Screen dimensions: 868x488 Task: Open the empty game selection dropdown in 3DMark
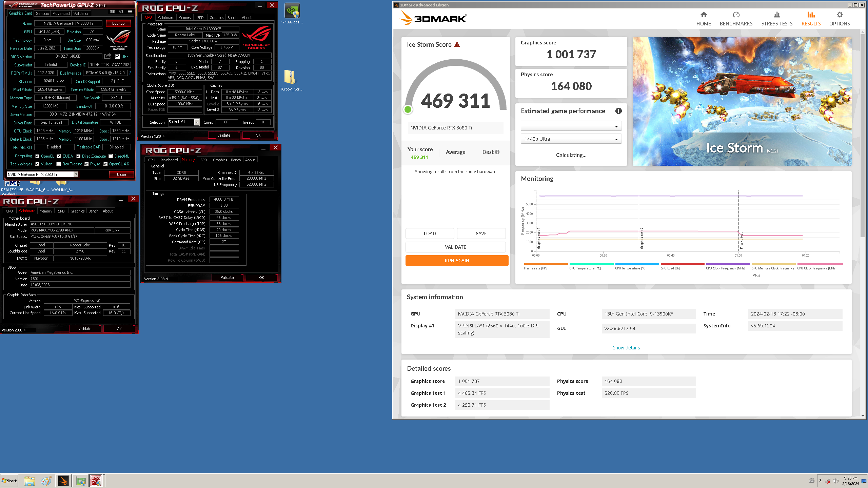click(571, 126)
